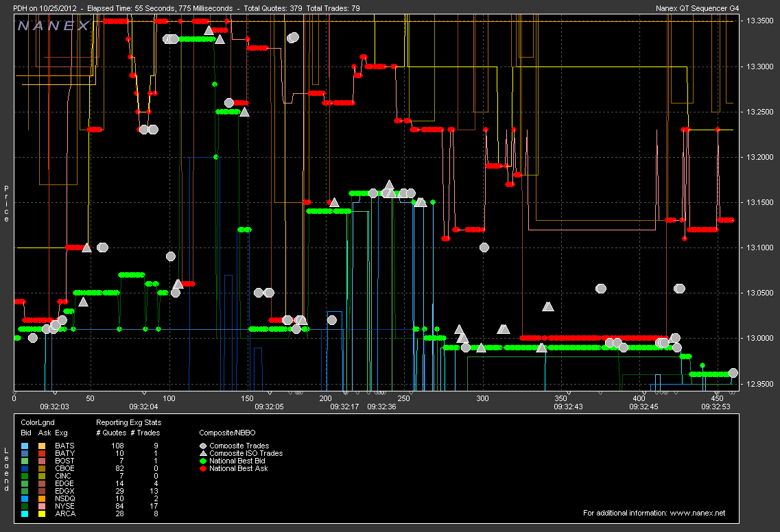Click the NYSE trade count 17
Screen dimensions: 780x532
[154, 506]
